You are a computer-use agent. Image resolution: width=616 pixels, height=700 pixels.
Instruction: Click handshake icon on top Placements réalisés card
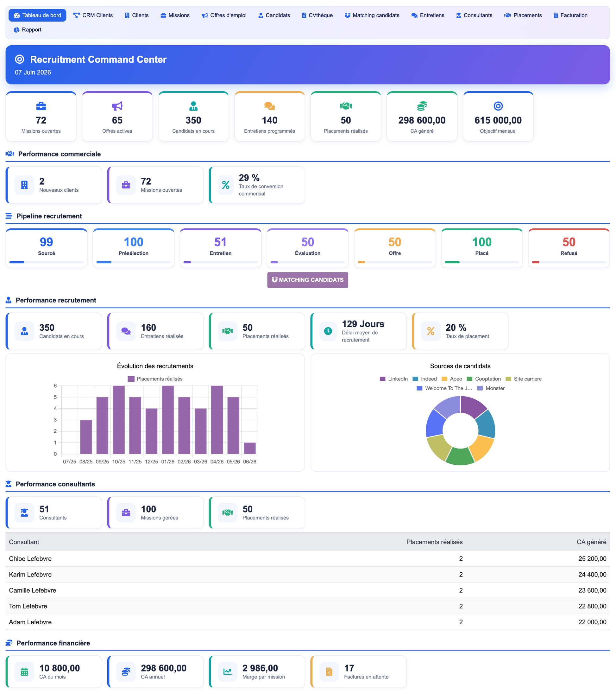pos(346,106)
